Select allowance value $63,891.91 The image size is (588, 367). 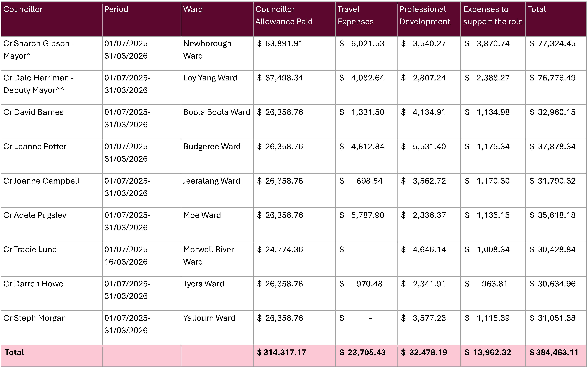click(280, 44)
